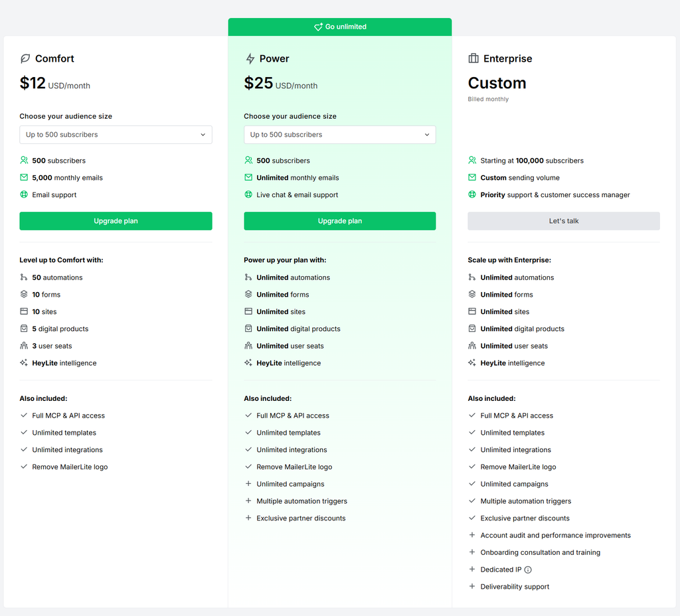
Task: Click the automations icon in Enterprise Unlimited automations
Action: [x=472, y=277]
